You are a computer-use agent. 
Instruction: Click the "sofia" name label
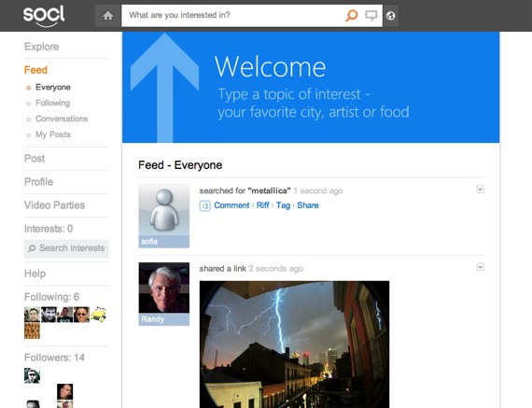pos(149,242)
